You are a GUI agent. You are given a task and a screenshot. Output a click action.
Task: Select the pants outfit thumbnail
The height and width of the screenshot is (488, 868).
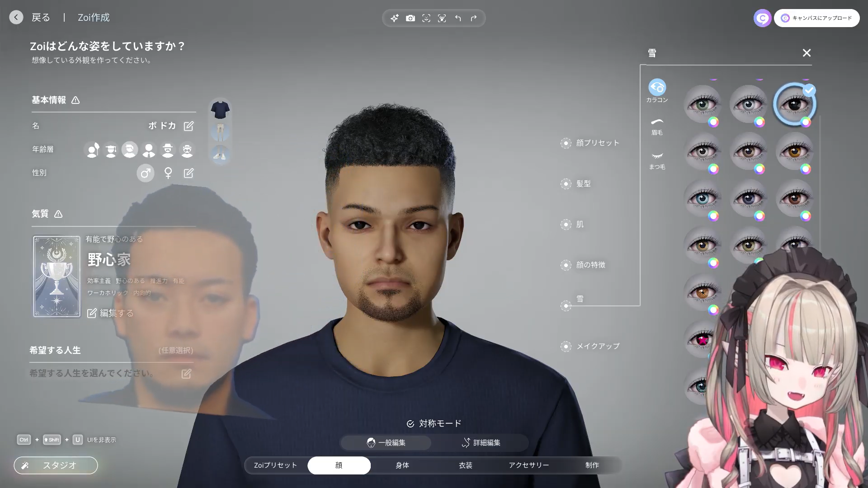pyautogui.click(x=220, y=131)
